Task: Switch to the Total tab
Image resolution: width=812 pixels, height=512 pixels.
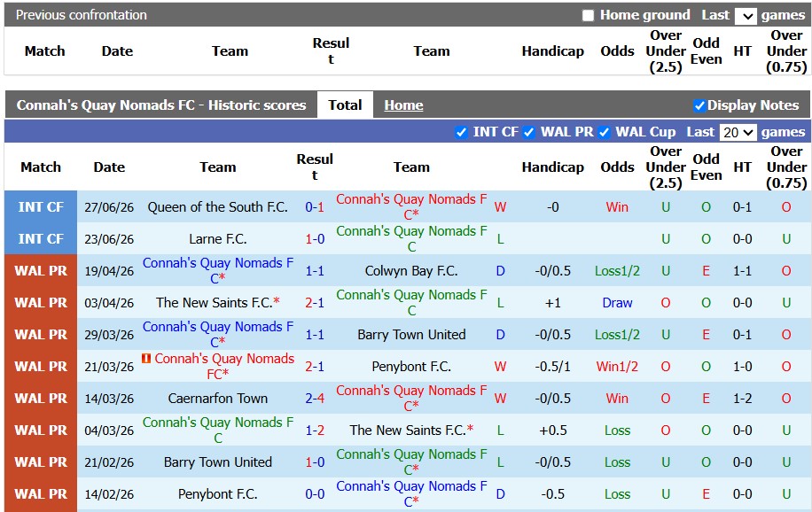Action: pyautogui.click(x=345, y=105)
